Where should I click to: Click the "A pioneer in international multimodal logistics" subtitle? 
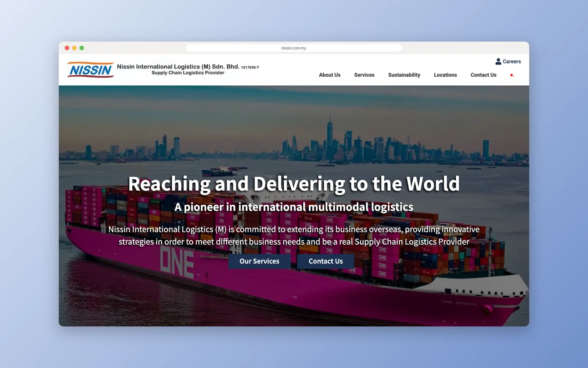[294, 207]
